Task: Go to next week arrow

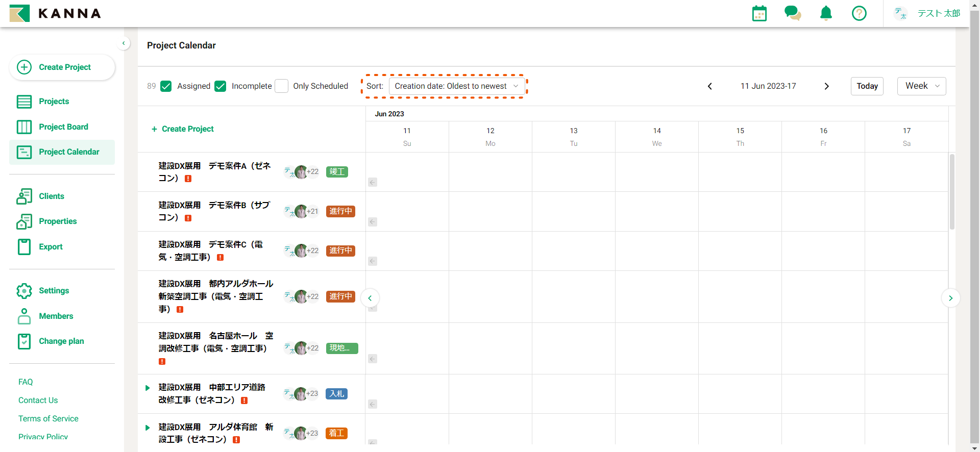Action: [826, 86]
